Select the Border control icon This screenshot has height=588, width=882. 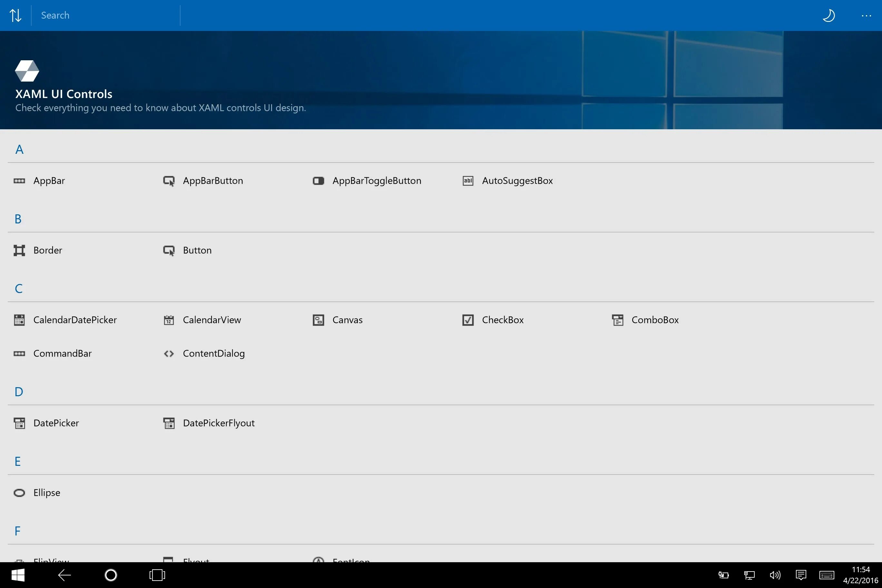point(19,250)
